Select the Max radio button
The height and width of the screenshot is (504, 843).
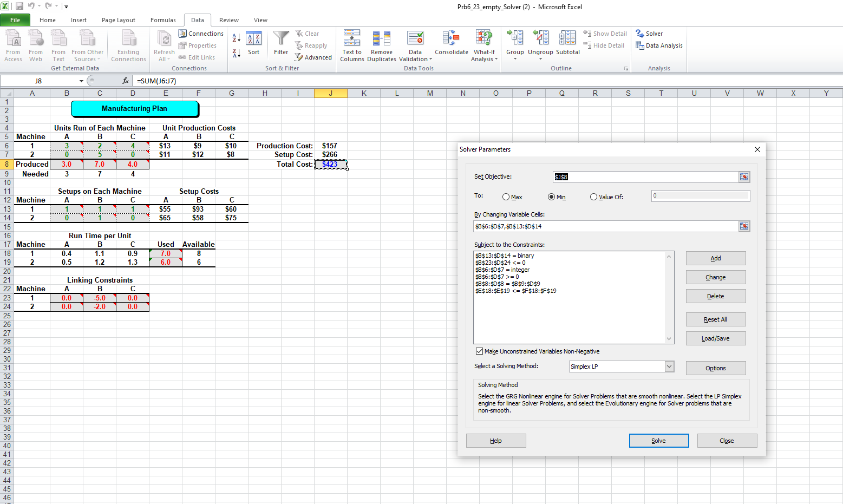506,197
